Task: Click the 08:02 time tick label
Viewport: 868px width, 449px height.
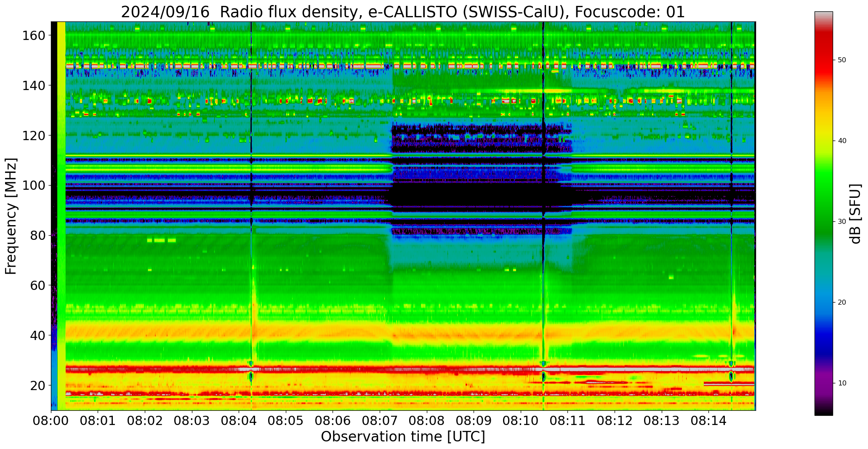Action: click(145, 421)
